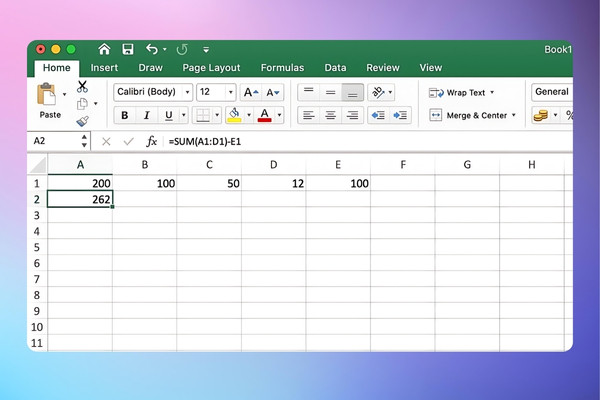The height and width of the screenshot is (400, 600).
Task: Expand Merge & Center options arrow
Action: pyautogui.click(x=514, y=115)
